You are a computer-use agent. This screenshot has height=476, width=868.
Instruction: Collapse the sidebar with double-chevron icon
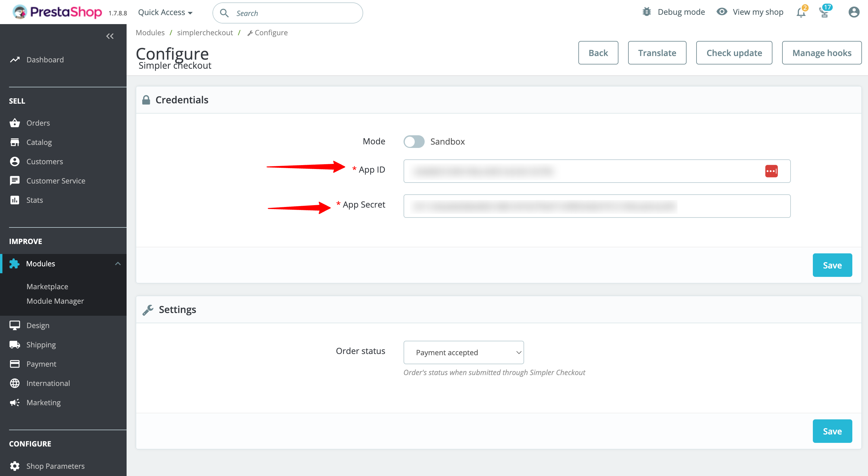(109, 36)
